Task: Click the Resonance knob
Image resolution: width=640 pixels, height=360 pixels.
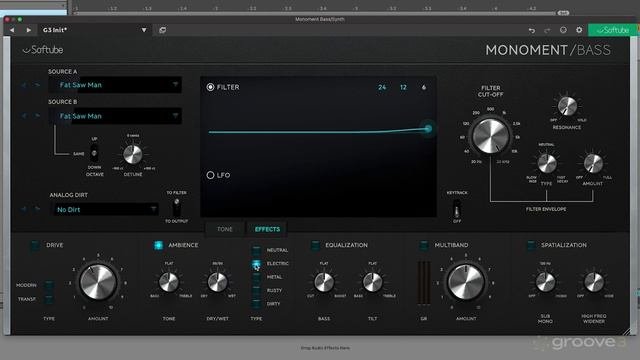Action: pos(567,106)
